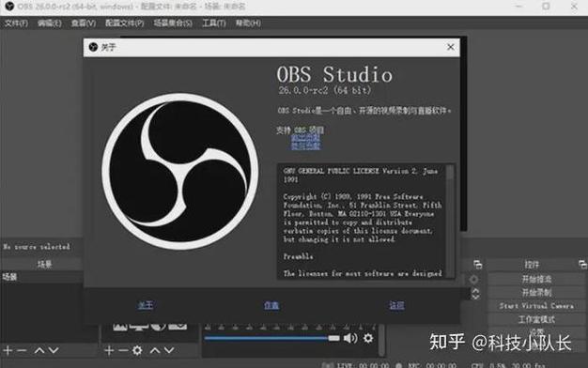
Task: Click the transition duration stepper arrows
Action: point(475,294)
